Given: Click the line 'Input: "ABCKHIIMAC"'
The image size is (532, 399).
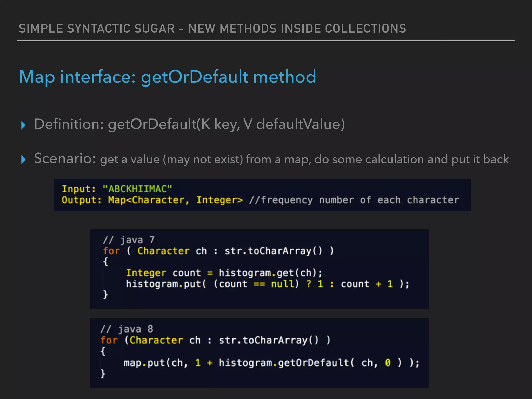Looking at the screenshot, I should point(117,189).
